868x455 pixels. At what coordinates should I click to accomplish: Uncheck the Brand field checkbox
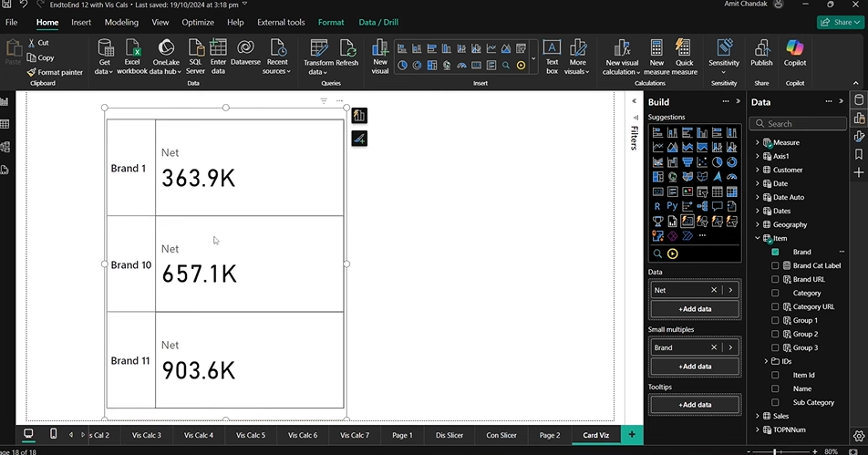(x=775, y=252)
